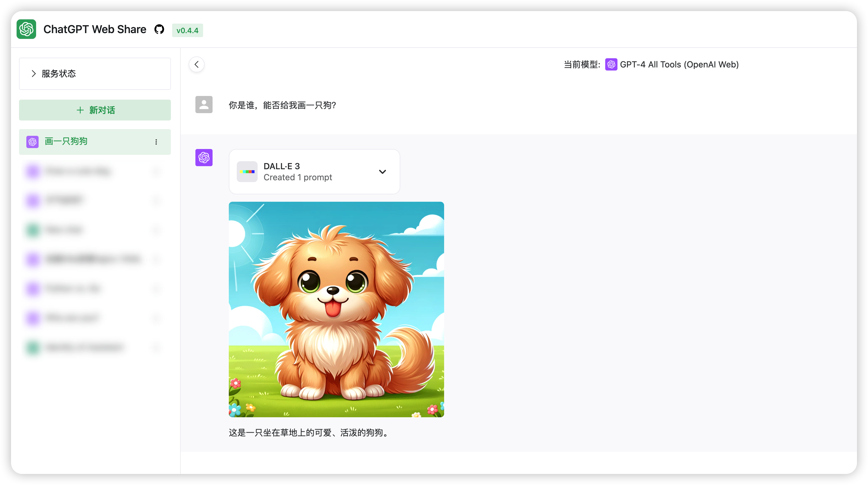Click the assistant purple avatar icon
Screen dimensions: 868x485
click(x=204, y=158)
